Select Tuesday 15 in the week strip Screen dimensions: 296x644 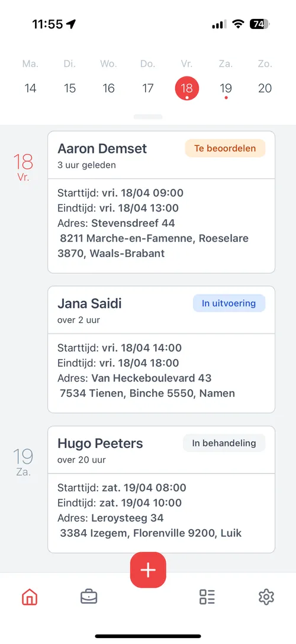70,88
